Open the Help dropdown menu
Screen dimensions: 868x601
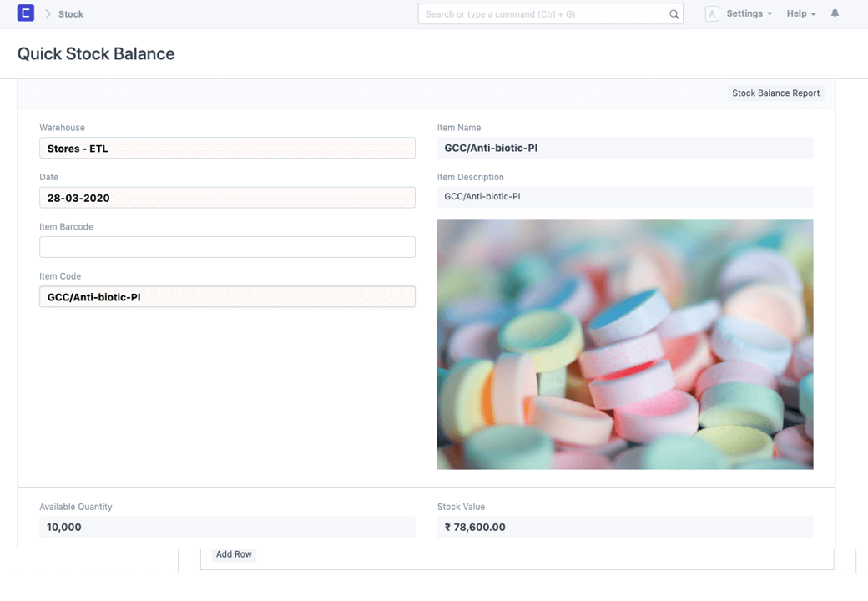(x=801, y=14)
